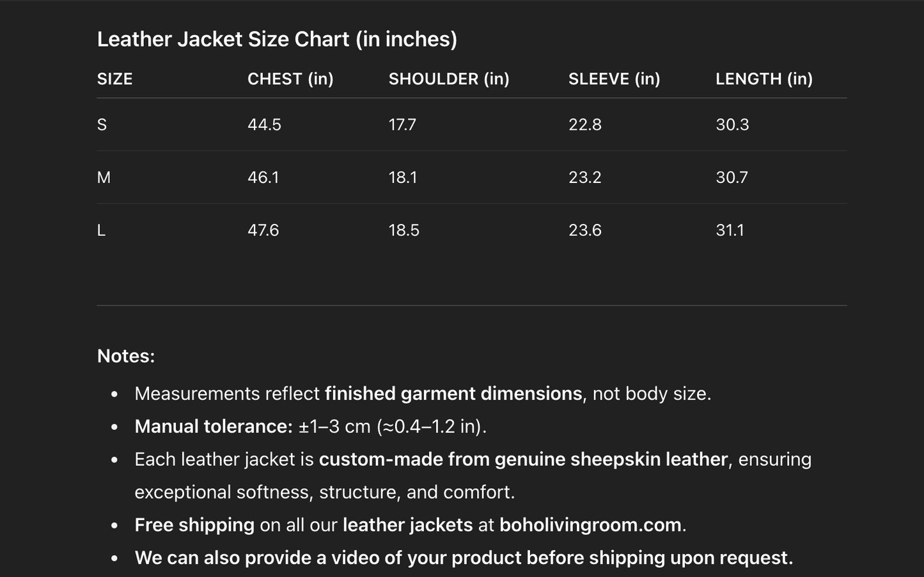Click the Leather Jacket Size Chart heading
This screenshot has height=577, width=924.
click(x=277, y=40)
